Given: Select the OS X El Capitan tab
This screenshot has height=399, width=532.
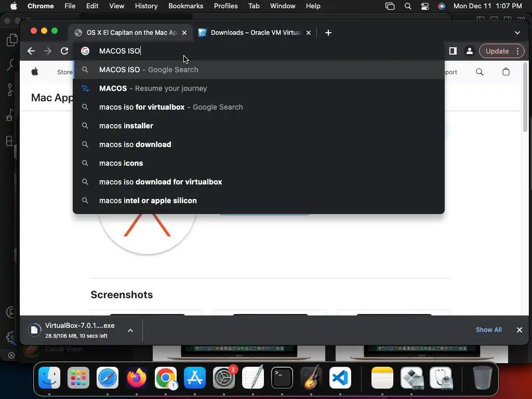Looking at the screenshot, I should pos(131,33).
